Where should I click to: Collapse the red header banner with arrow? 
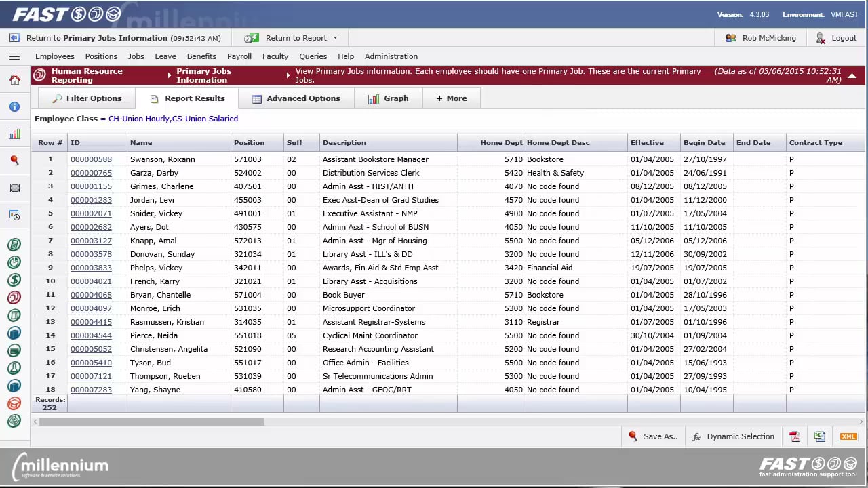(x=852, y=76)
